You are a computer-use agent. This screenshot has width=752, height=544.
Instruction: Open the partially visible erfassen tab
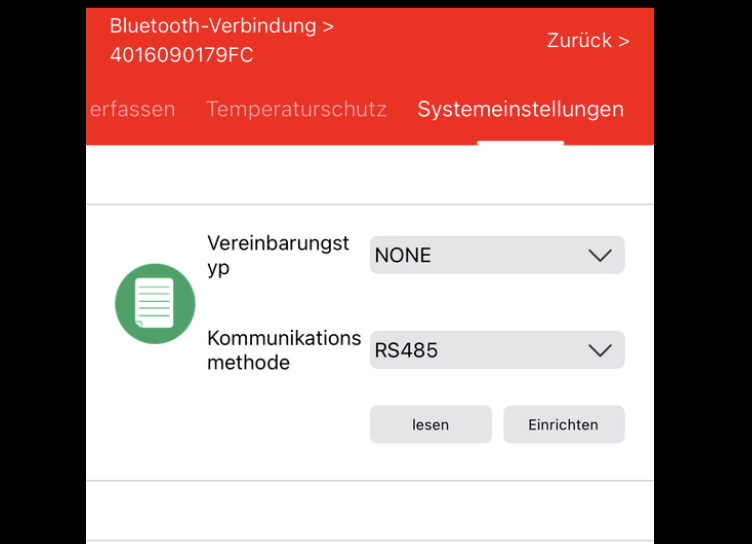click(132, 109)
